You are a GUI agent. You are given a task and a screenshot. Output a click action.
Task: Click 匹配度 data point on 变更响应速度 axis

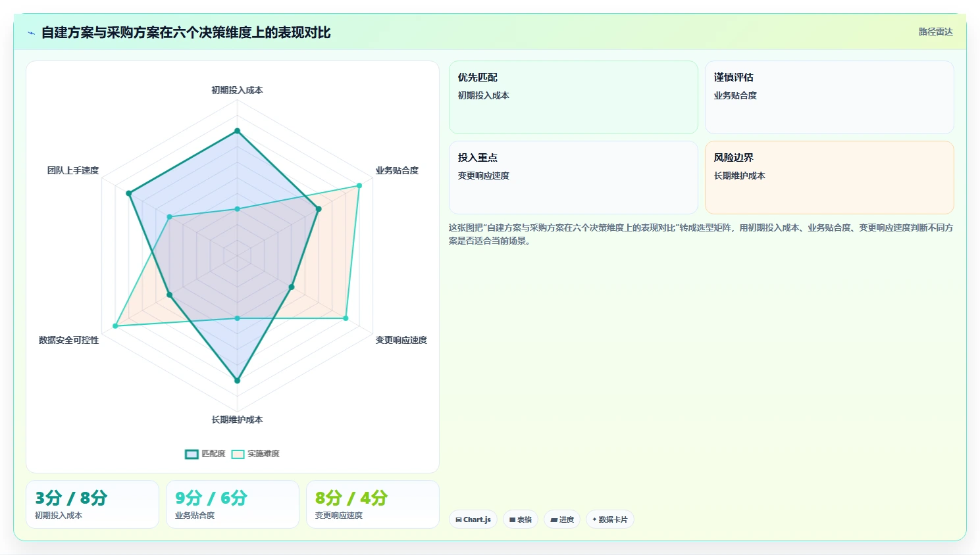(292, 287)
